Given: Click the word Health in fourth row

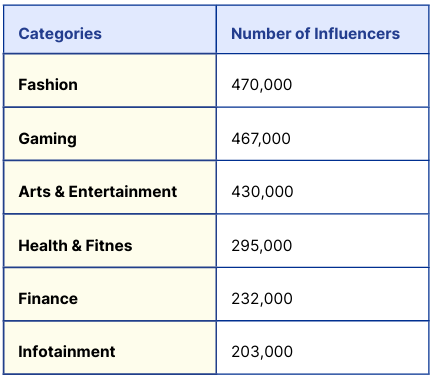Looking at the screenshot, I should [43, 246].
